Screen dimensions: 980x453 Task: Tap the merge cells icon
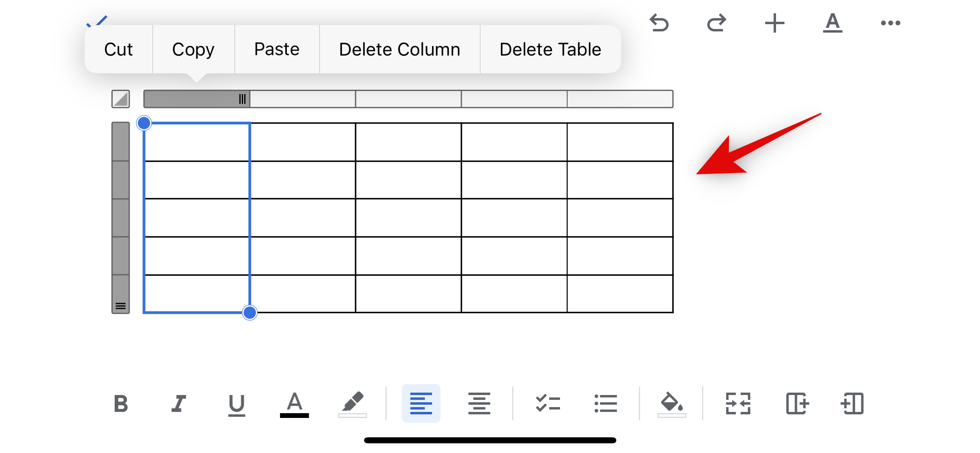(738, 403)
